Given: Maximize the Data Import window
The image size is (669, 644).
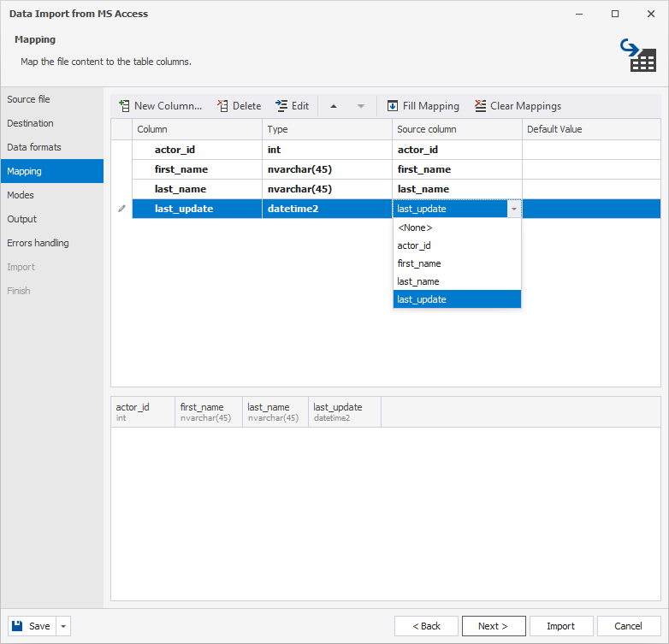Looking at the screenshot, I should pos(615,14).
